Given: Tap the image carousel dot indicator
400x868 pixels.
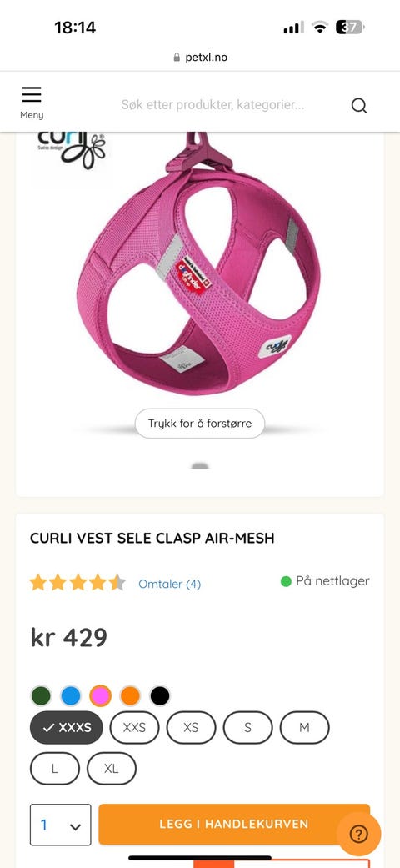Looking at the screenshot, I should 200,465.
